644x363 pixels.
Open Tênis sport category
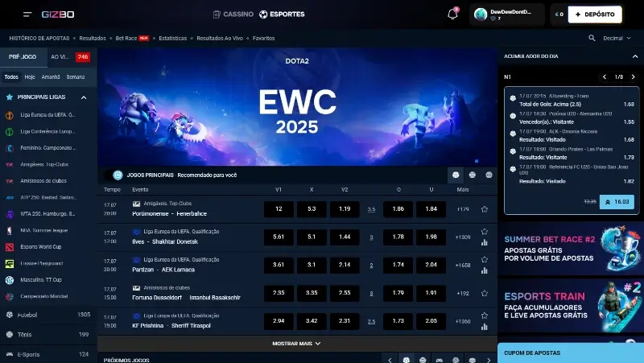point(48,335)
